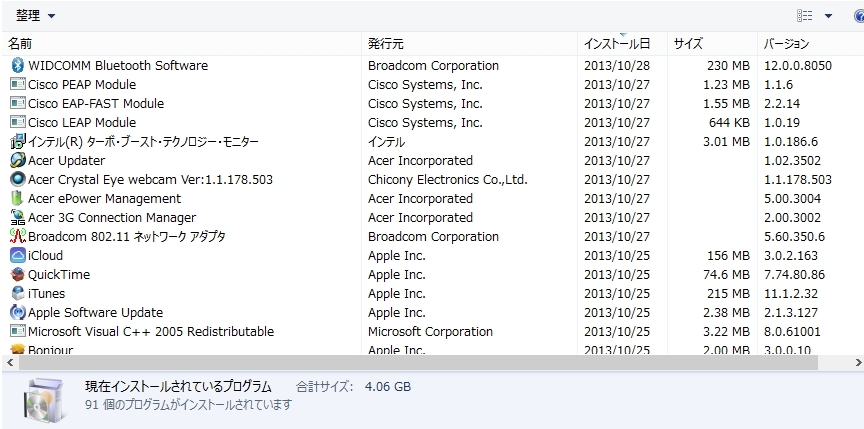Click the Broadcom 802.11 adapter icon
Screen dimensions: 864x429
18,236
